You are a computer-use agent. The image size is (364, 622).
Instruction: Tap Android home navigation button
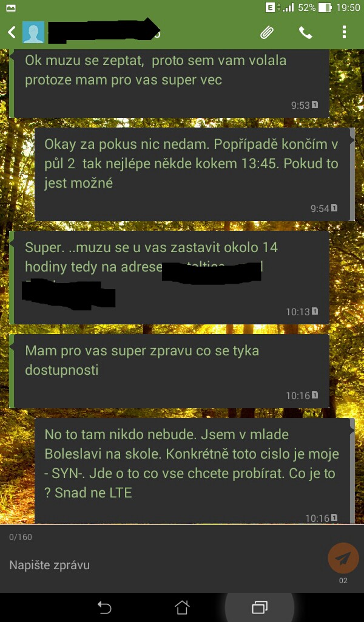[x=182, y=607]
